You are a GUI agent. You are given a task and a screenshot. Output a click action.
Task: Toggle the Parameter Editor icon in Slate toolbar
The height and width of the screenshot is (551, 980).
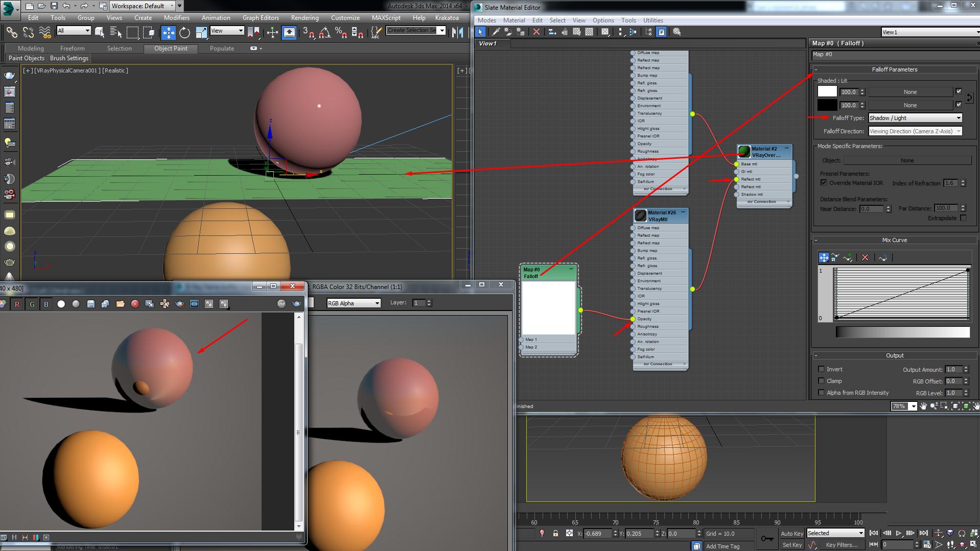(661, 32)
